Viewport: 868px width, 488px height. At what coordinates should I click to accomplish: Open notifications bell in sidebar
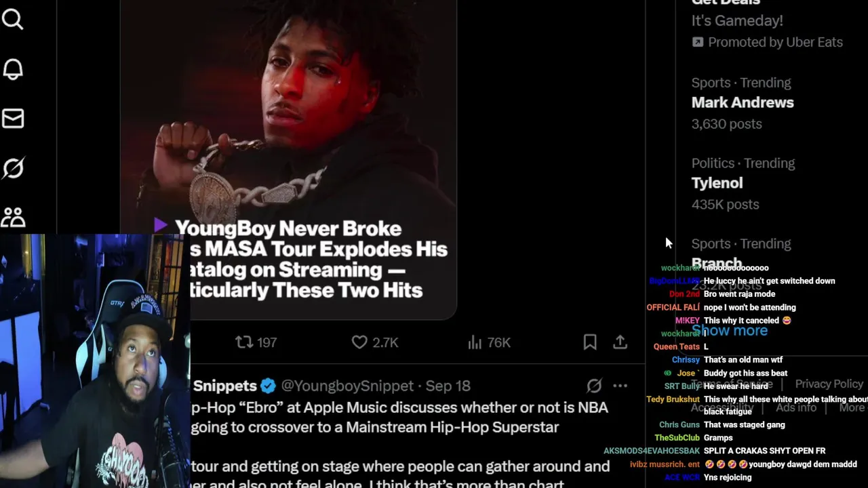tap(13, 69)
